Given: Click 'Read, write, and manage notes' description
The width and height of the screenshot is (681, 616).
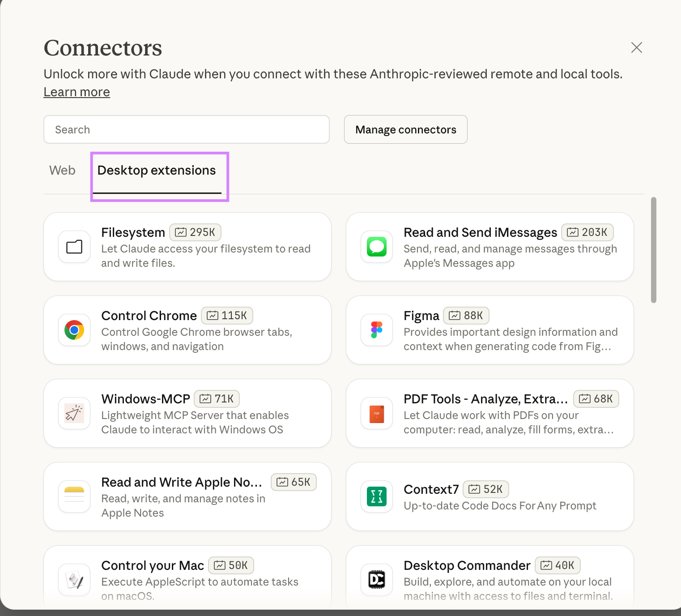Looking at the screenshot, I should pyautogui.click(x=183, y=506).
